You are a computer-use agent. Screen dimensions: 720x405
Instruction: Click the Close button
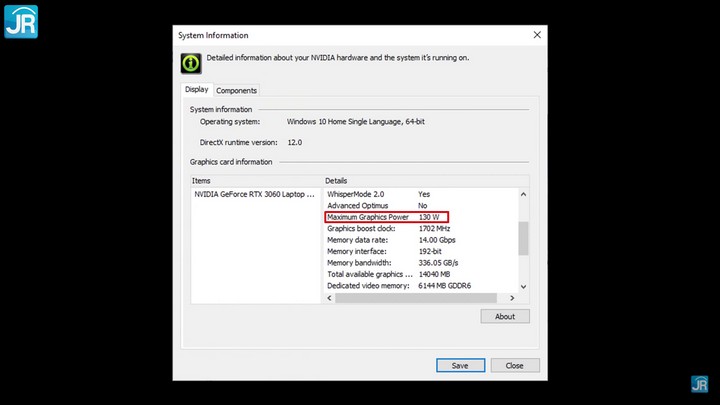point(515,366)
